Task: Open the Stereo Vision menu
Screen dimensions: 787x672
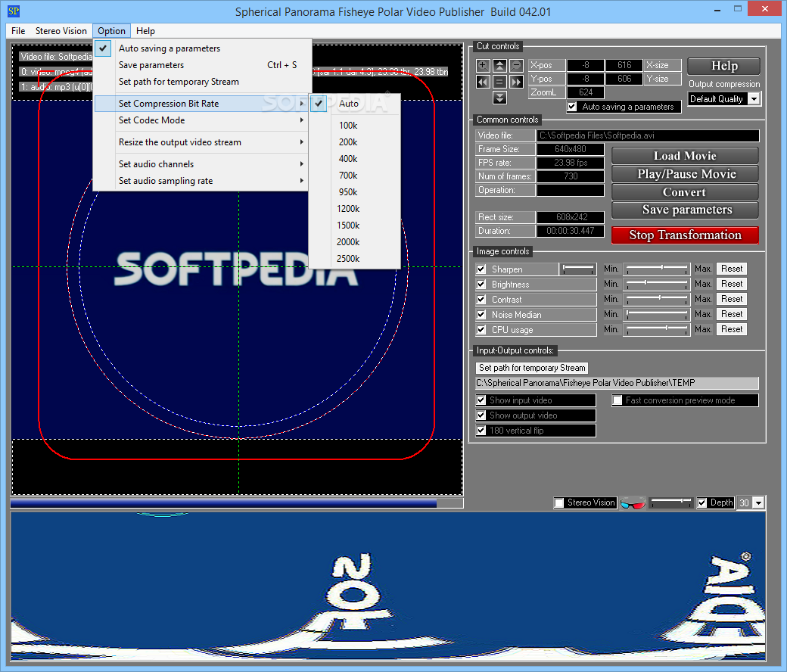Action: click(x=61, y=30)
